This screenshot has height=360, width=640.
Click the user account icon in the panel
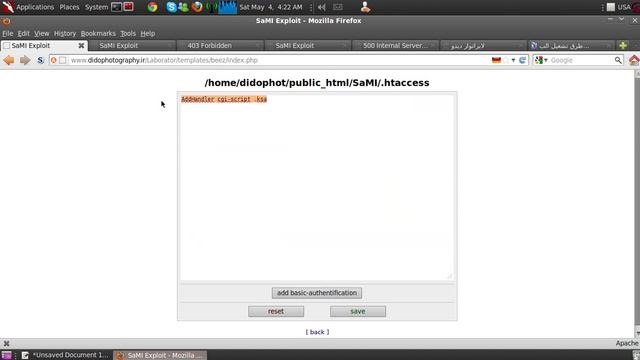(365, 7)
